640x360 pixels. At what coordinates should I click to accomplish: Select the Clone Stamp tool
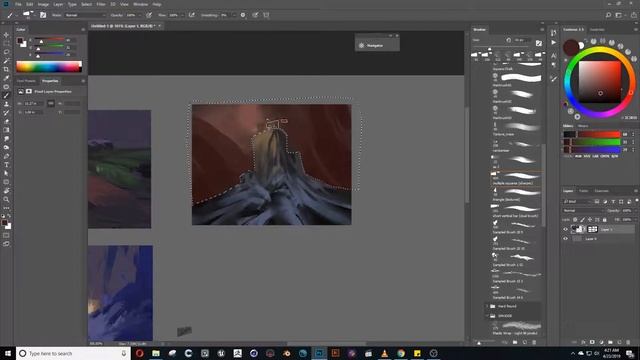(6, 104)
